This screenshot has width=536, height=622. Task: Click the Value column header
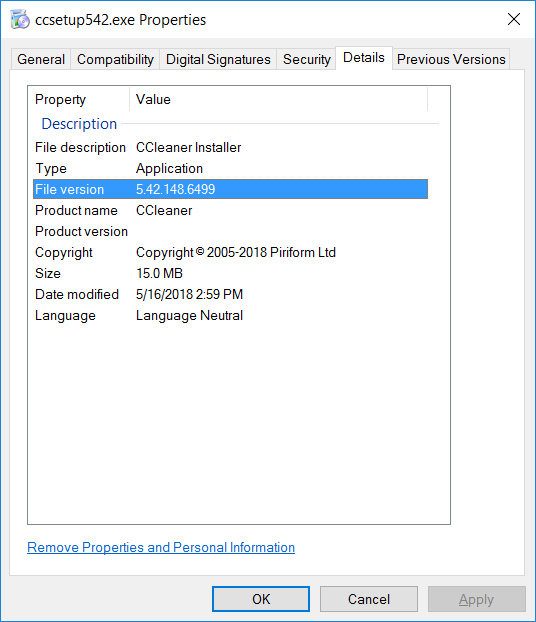pos(279,99)
